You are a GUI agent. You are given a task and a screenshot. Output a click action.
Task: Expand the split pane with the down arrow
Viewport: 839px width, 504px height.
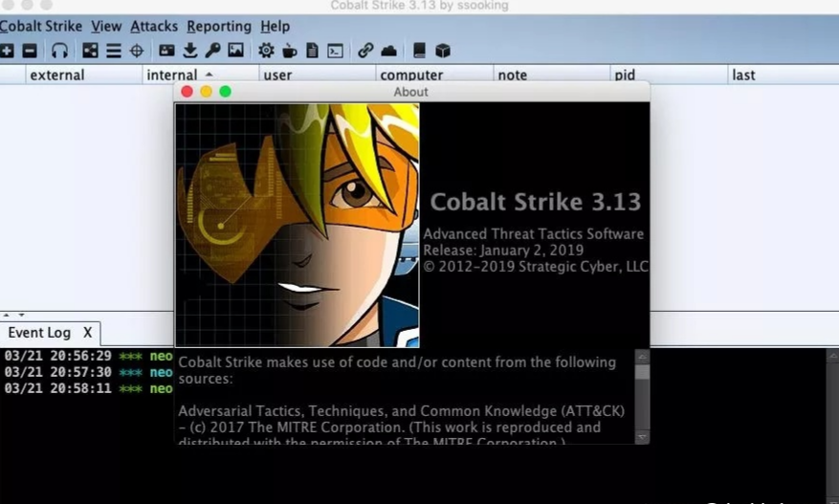click(x=21, y=316)
